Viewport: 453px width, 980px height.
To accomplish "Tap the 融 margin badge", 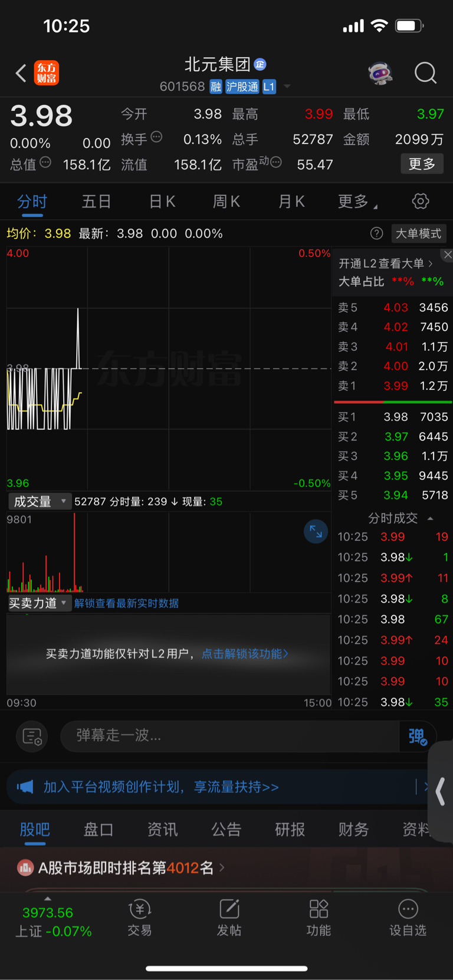I will click(216, 87).
